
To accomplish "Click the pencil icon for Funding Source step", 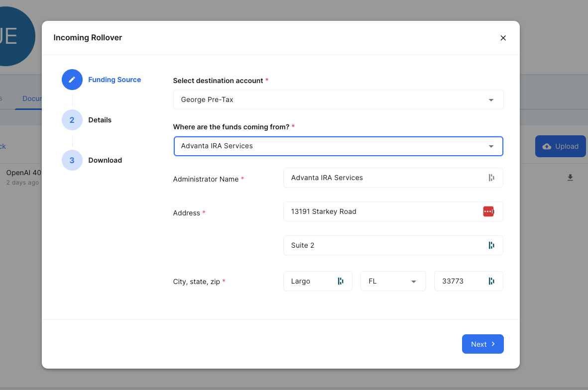I will 72,80.
